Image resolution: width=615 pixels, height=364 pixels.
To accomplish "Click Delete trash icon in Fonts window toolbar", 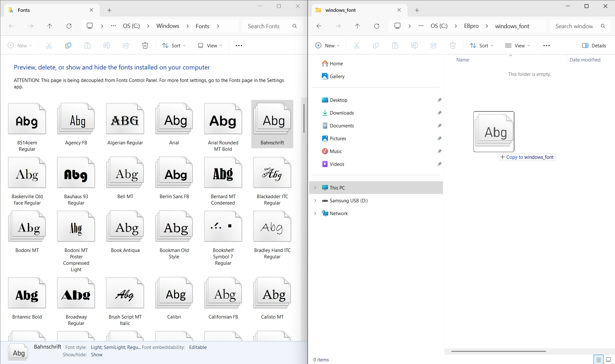I will pyautogui.click(x=145, y=45).
